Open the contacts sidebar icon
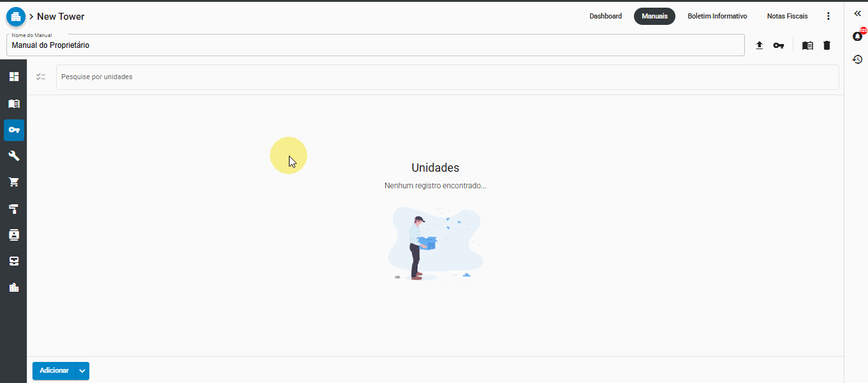The height and width of the screenshot is (383, 868). tap(13, 235)
